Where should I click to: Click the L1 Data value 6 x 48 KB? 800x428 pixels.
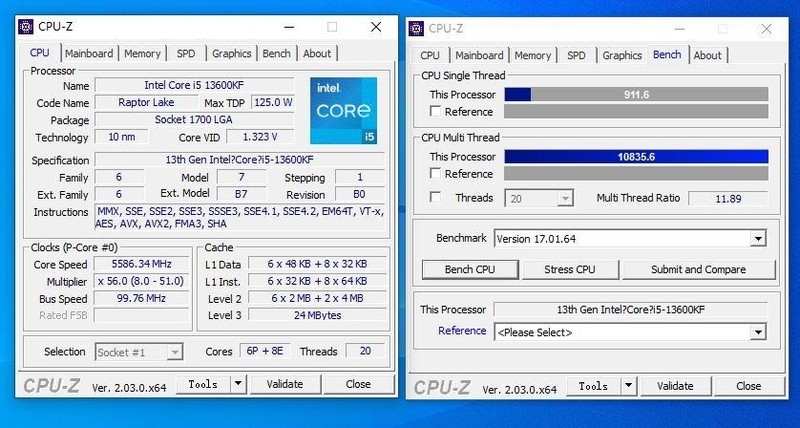pos(317,264)
